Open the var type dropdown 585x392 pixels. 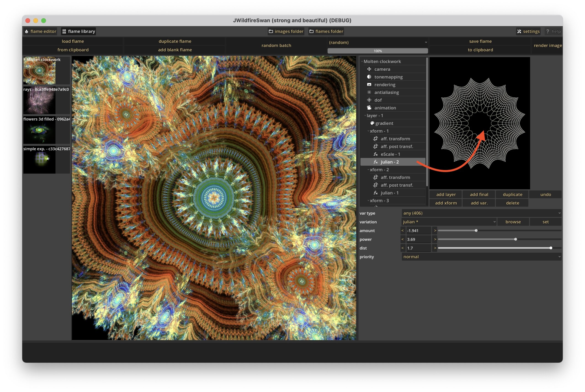(481, 213)
